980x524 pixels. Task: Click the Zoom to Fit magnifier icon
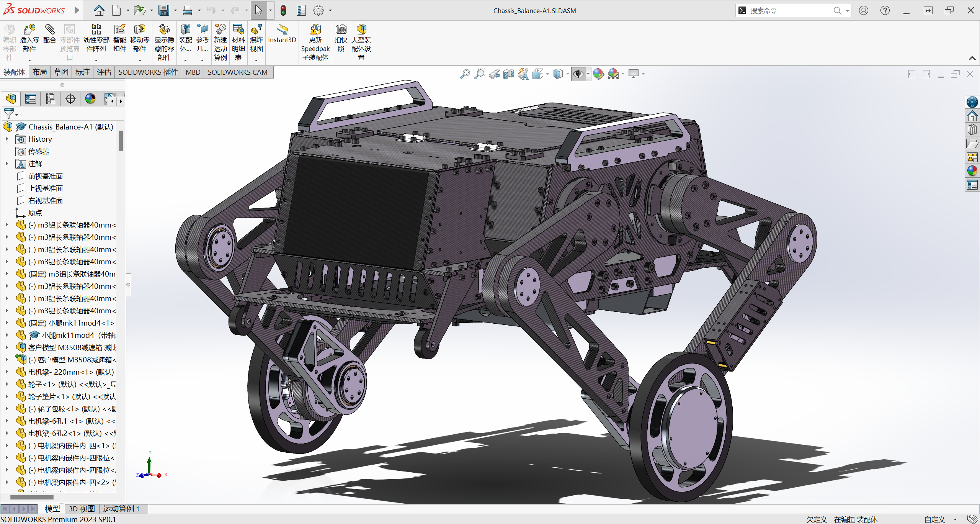[x=465, y=74]
